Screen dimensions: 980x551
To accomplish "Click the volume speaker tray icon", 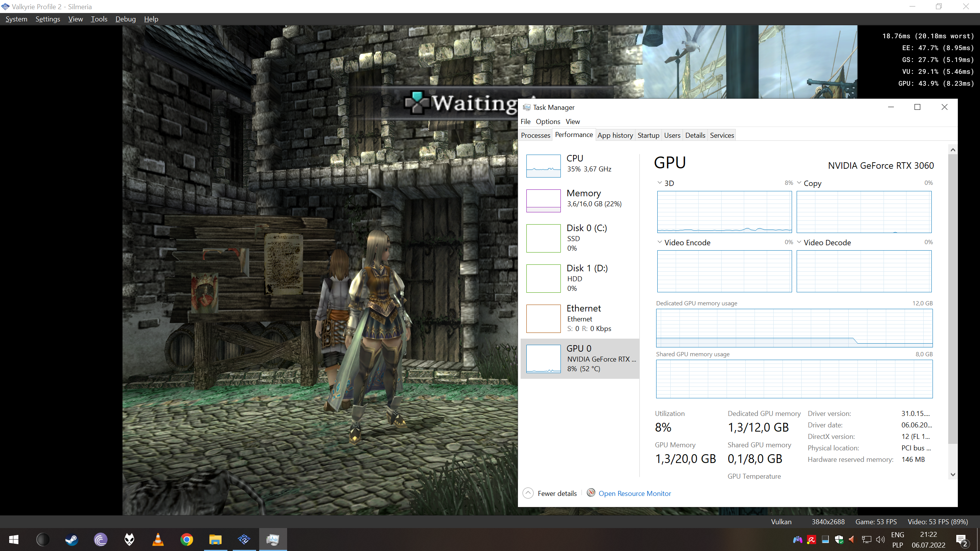I will point(880,540).
